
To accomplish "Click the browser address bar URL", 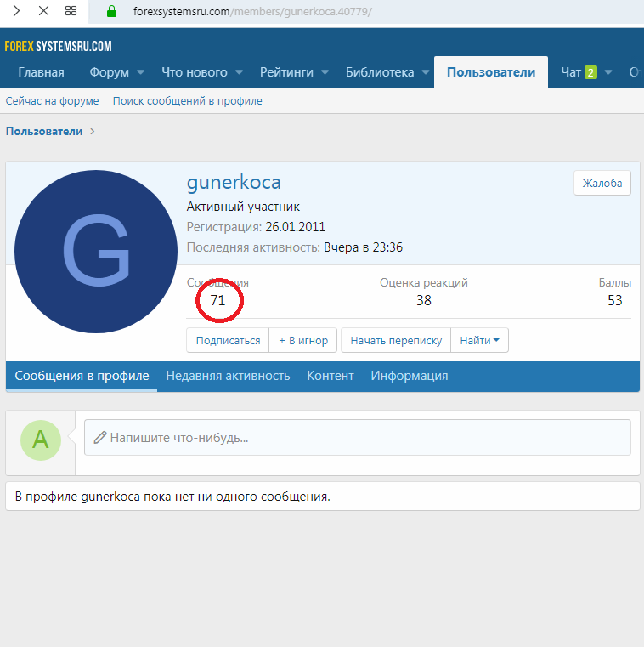I will 252,12.
